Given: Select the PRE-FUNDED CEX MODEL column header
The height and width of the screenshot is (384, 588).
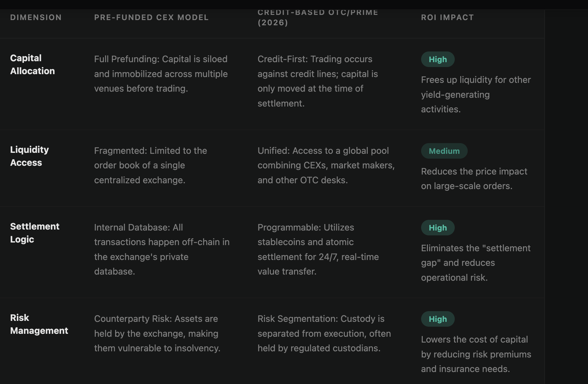Looking at the screenshot, I should pyautogui.click(x=151, y=17).
